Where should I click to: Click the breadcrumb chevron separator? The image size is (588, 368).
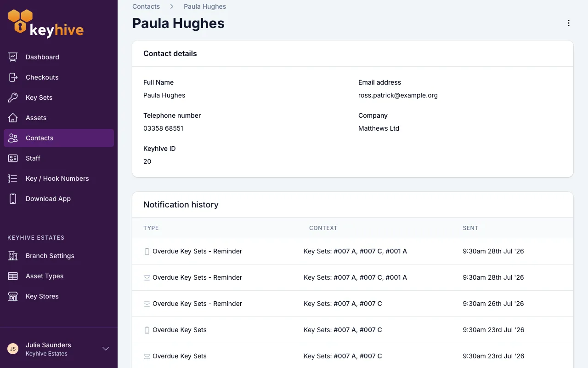[172, 6]
